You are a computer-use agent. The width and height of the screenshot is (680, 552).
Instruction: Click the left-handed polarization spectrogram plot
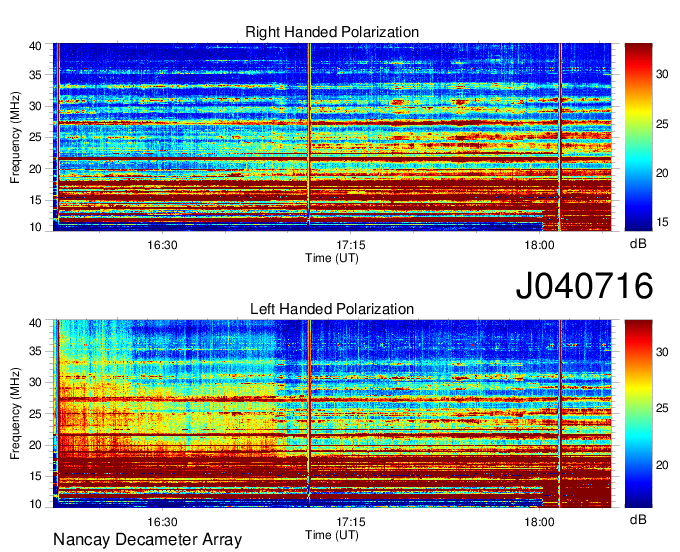pos(332,414)
